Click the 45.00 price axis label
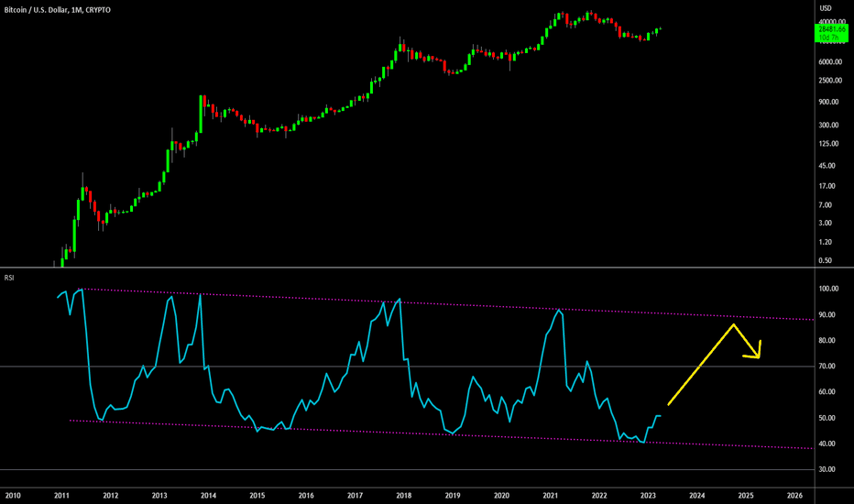This screenshot has width=854, height=504. click(827, 166)
